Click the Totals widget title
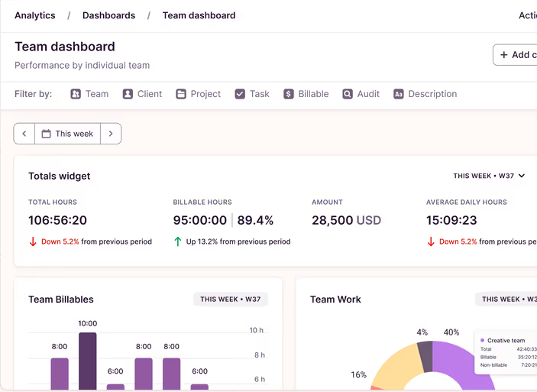The height and width of the screenshot is (392, 537). pyautogui.click(x=60, y=176)
